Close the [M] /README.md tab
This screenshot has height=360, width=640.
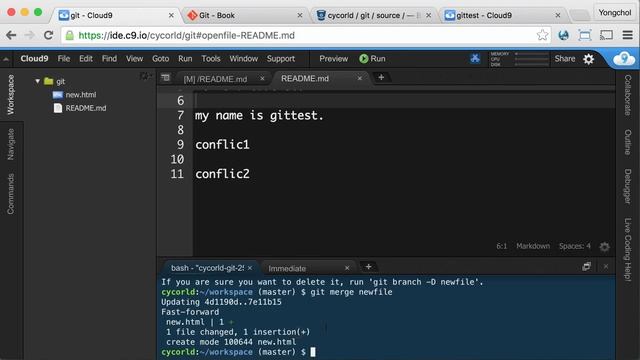[262, 78]
